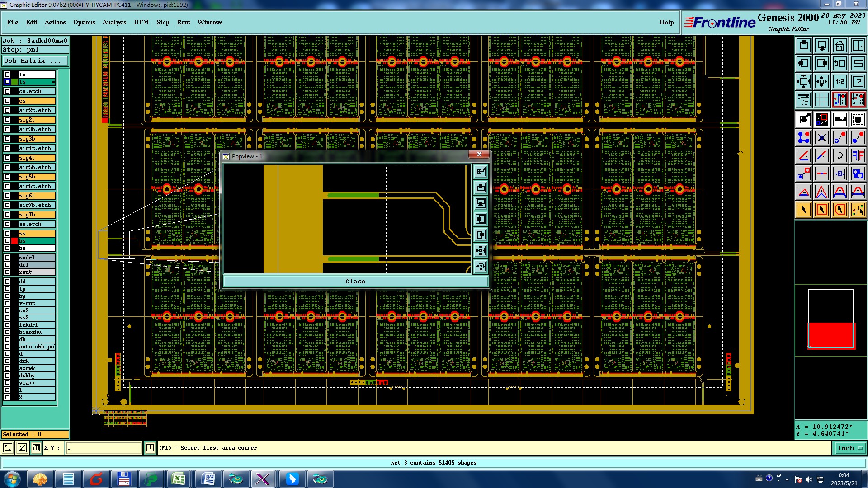The width and height of the screenshot is (868, 488).
Task: Toggle checkbox for drl layer
Action: [7, 265]
